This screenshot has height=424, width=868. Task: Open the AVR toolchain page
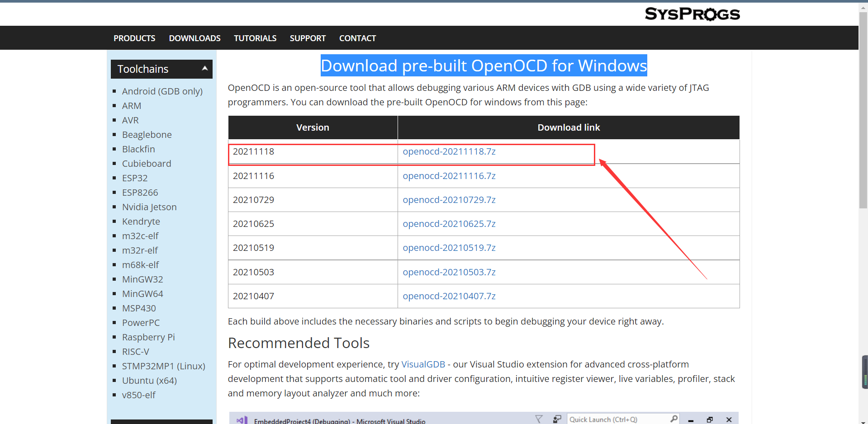[130, 120]
